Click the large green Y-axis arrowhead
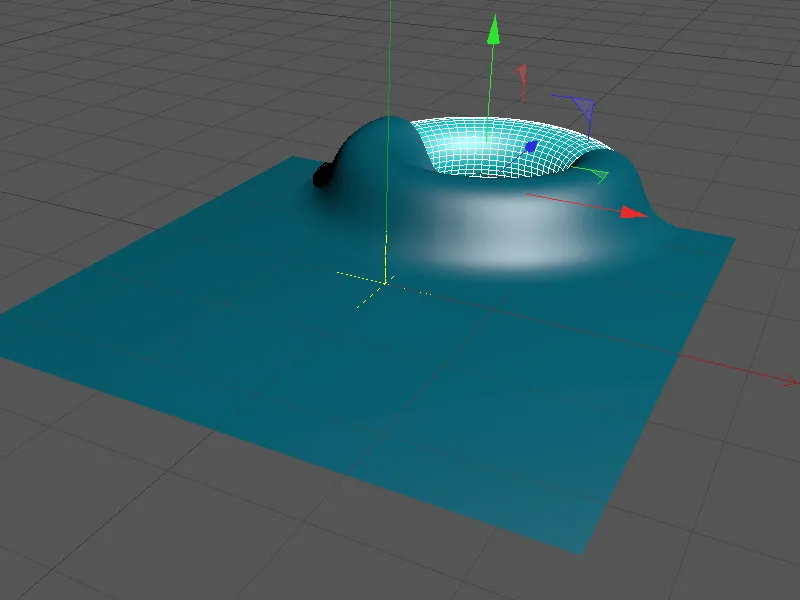 pos(493,30)
